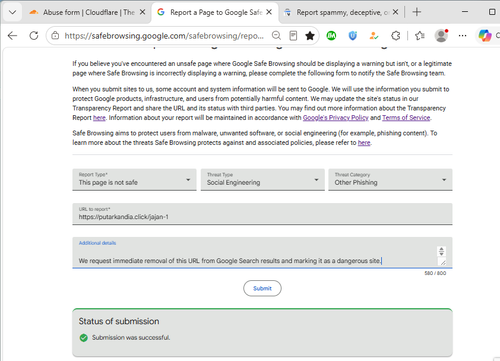
Task: Toggle the favorites star for this page
Action: point(310,35)
